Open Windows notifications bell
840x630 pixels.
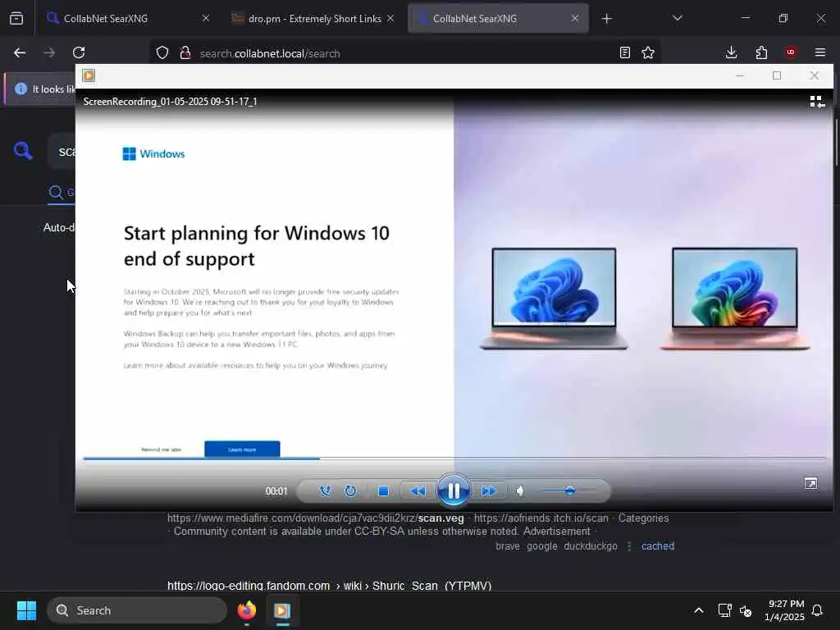818,610
